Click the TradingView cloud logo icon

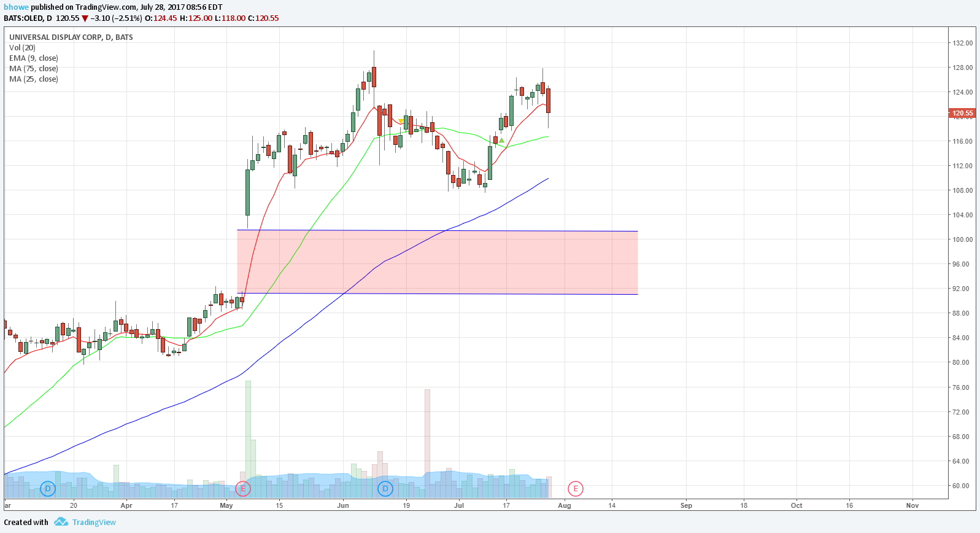pos(61,522)
